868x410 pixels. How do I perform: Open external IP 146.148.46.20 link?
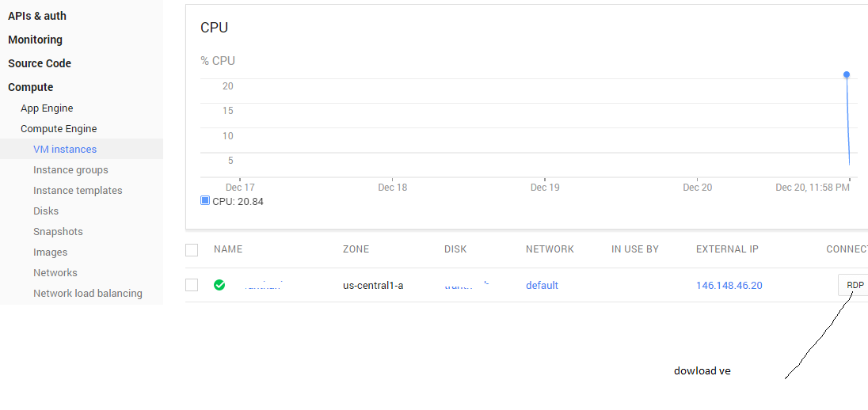(x=729, y=285)
